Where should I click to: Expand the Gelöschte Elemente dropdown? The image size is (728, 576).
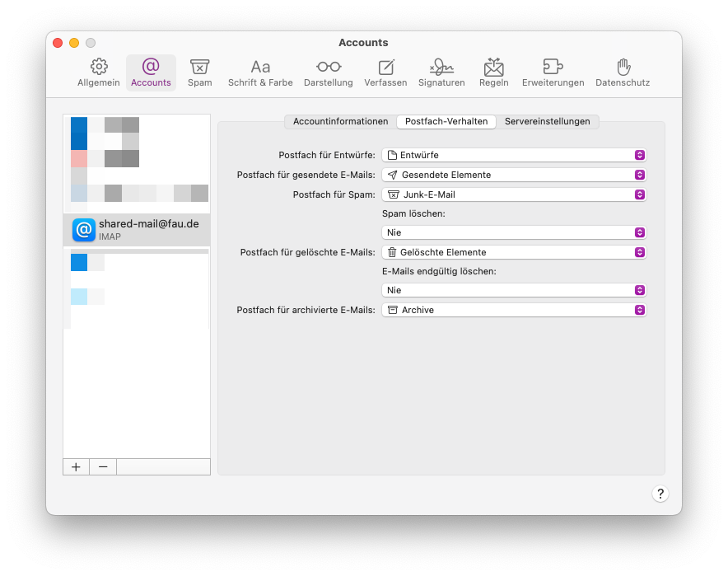514,252
